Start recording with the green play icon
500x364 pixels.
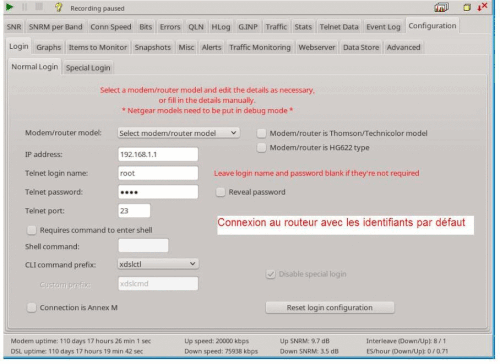coord(10,7)
